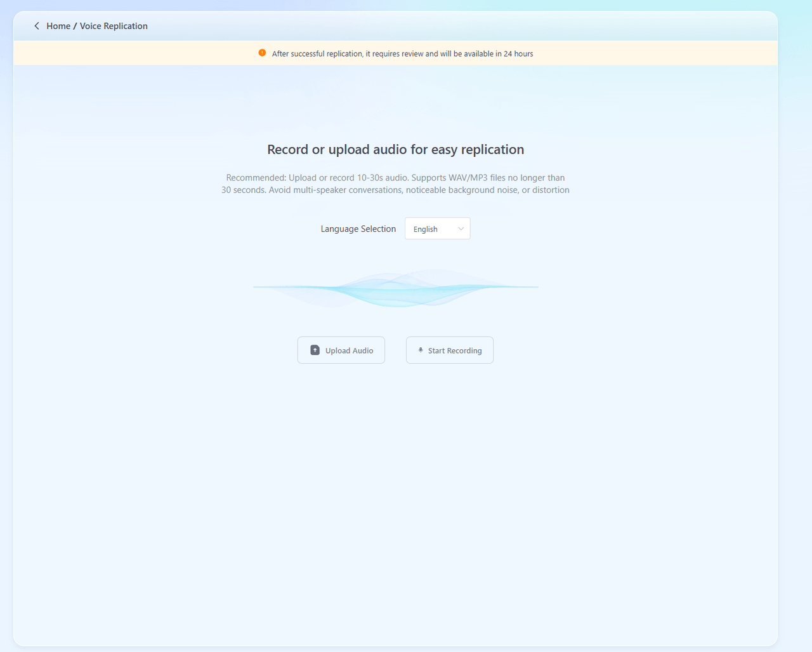Click the Language Selection label
The width and height of the screenshot is (812, 652).
click(x=358, y=229)
